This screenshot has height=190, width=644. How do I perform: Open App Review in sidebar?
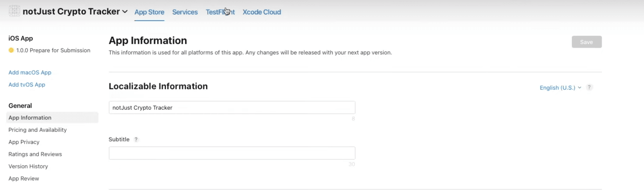[x=24, y=178]
